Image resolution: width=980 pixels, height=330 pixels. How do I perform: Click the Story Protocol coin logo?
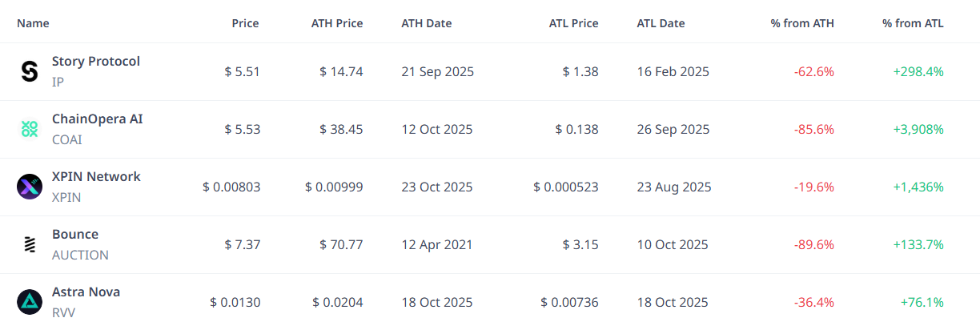30,72
